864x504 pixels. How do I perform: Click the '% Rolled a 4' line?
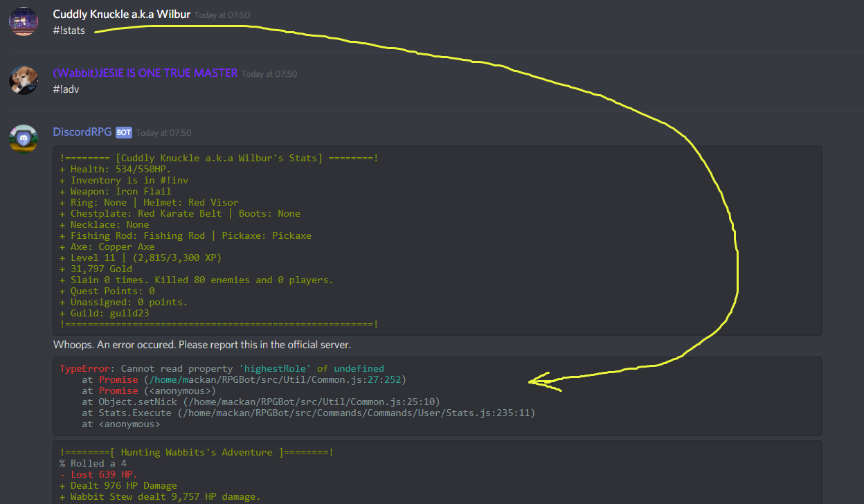point(93,463)
